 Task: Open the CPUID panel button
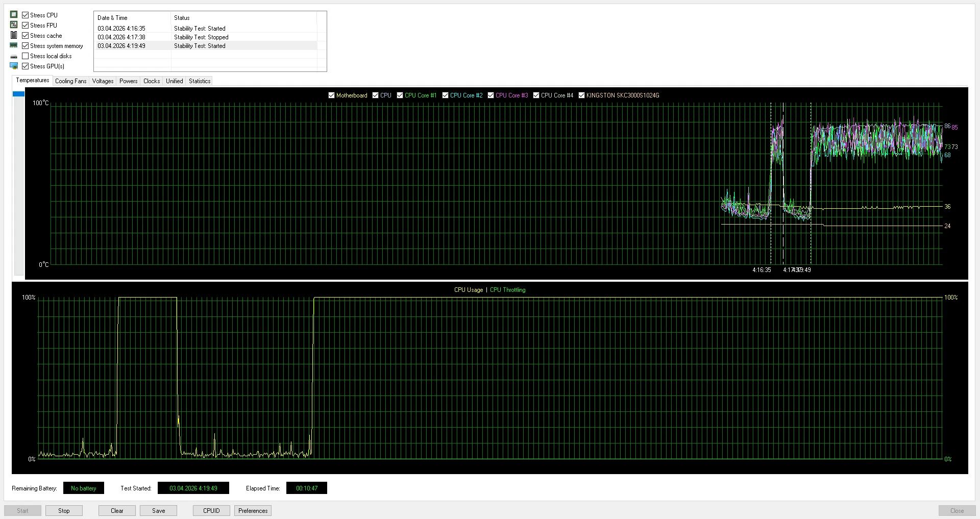211,510
